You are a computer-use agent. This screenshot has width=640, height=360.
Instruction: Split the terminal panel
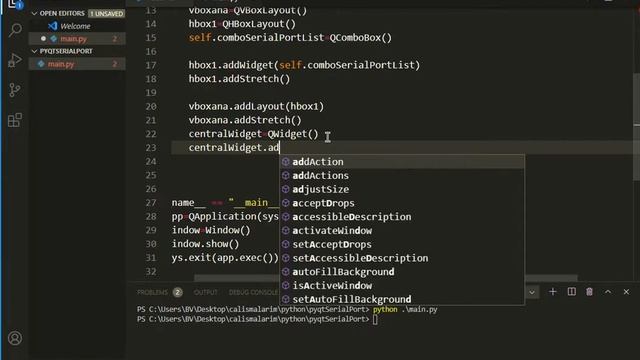[x=571, y=292]
